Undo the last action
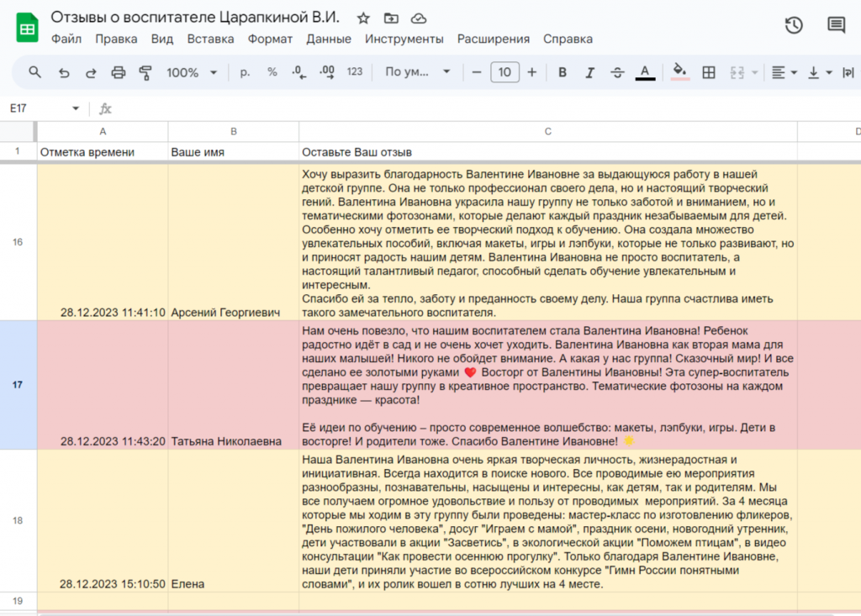Screen dimensions: 861x616 pyautogui.click(x=64, y=72)
